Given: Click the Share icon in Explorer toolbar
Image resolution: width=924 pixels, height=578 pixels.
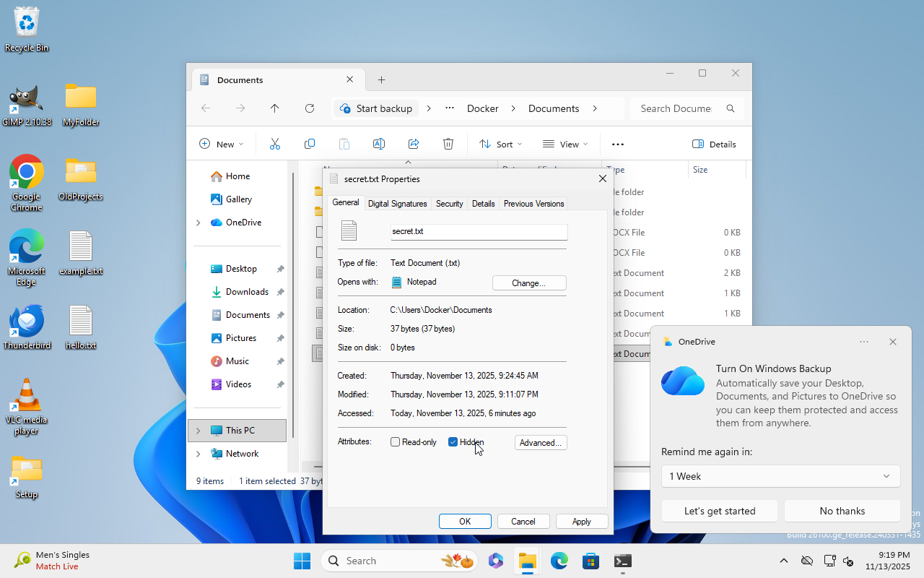Looking at the screenshot, I should point(414,144).
